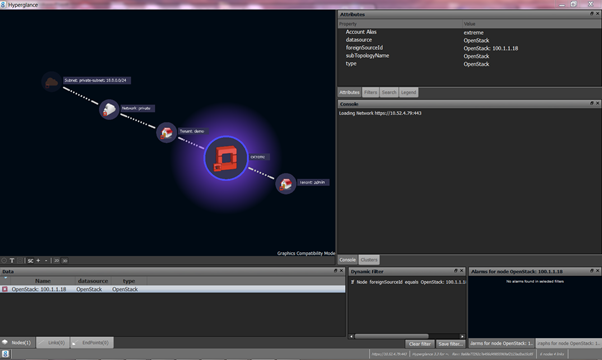Image resolution: width=602 pixels, height=360 pixels.
Task: Click the Subnet private-subnet label
Action: pyautogui.click(x=96, y=80)
